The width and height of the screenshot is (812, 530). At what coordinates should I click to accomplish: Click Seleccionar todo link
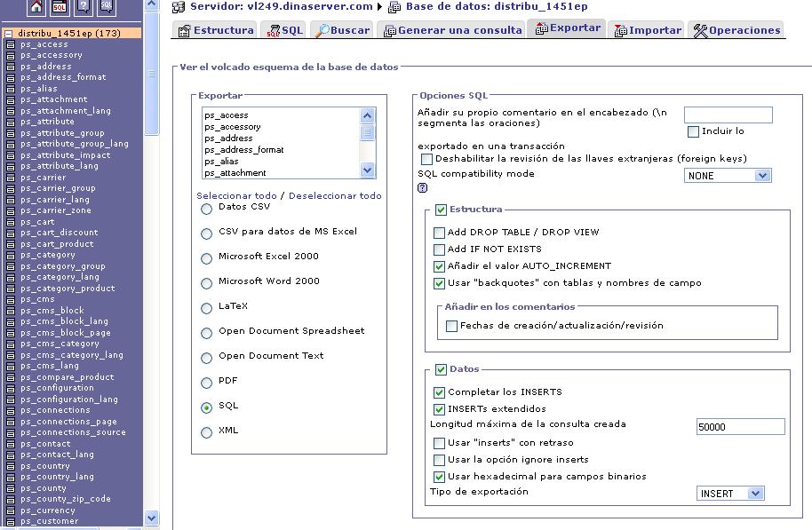[236, 195]
